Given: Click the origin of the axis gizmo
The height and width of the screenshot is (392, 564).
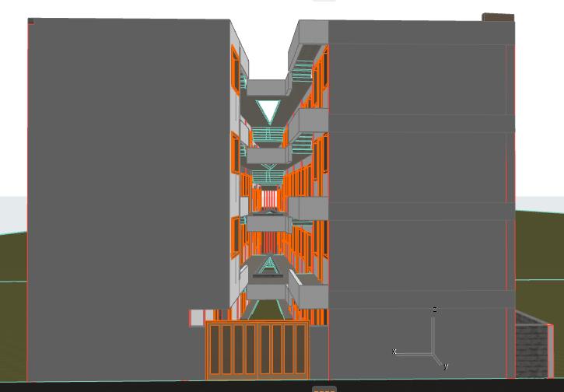Looking at the screenshot, I should (x=433, y=354).
